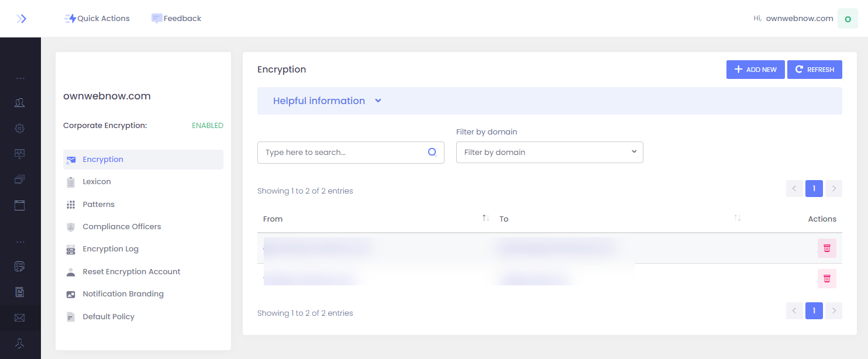Toggle sorting on the To column
The width and height of the screenshot is (868, 359).
tap(737, 218)
